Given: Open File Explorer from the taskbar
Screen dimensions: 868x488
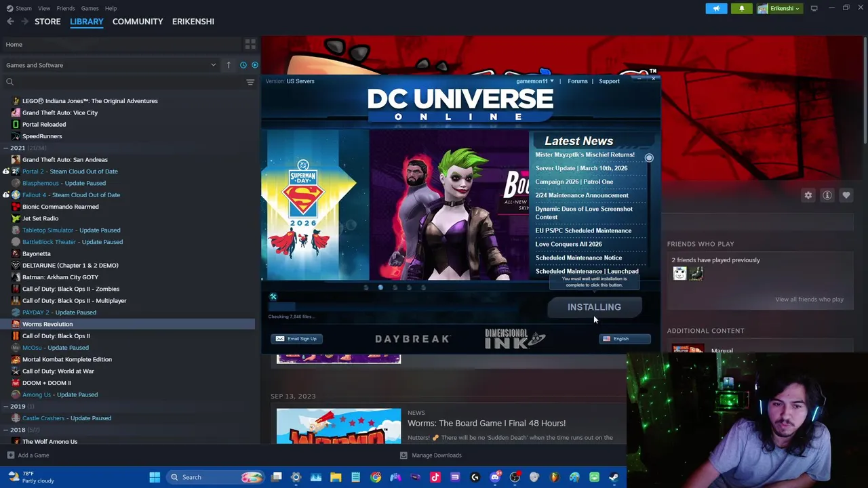Looking at the screenshot, I should click(x=336, y=477).
